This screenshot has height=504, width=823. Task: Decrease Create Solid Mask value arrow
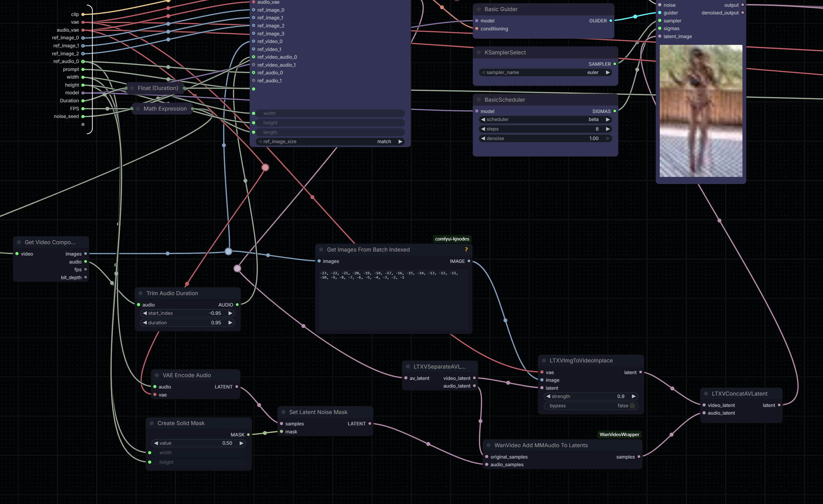pyautogui.click(x=156, y=443)
